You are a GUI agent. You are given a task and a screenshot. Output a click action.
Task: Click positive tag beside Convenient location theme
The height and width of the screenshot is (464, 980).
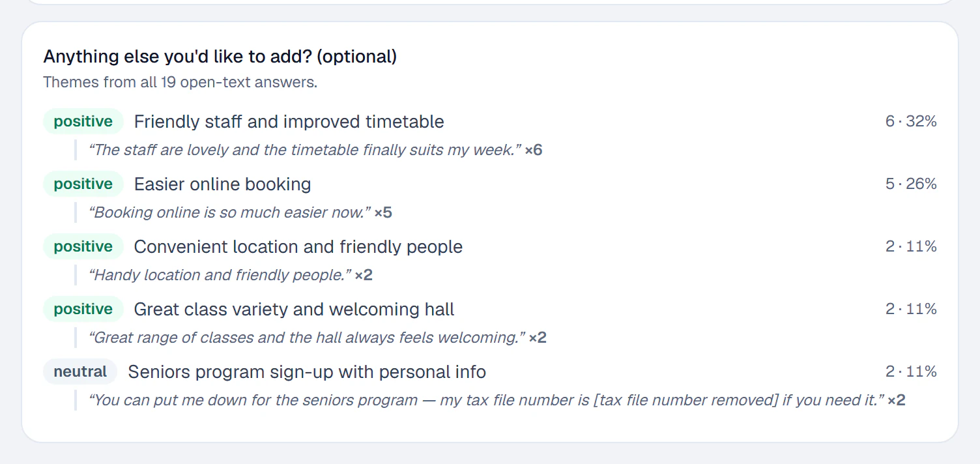click(83, 246)
